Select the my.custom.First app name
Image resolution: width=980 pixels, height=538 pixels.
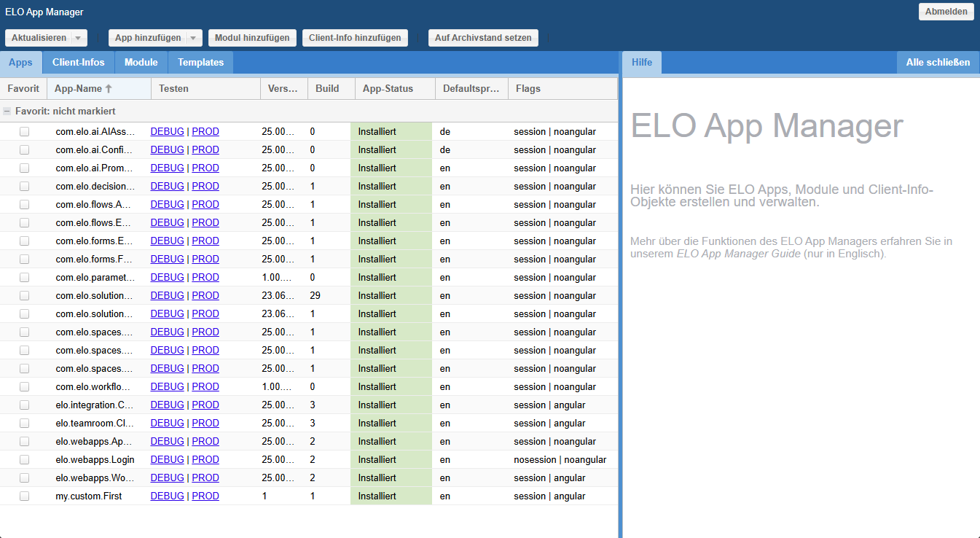click(89, 496)
